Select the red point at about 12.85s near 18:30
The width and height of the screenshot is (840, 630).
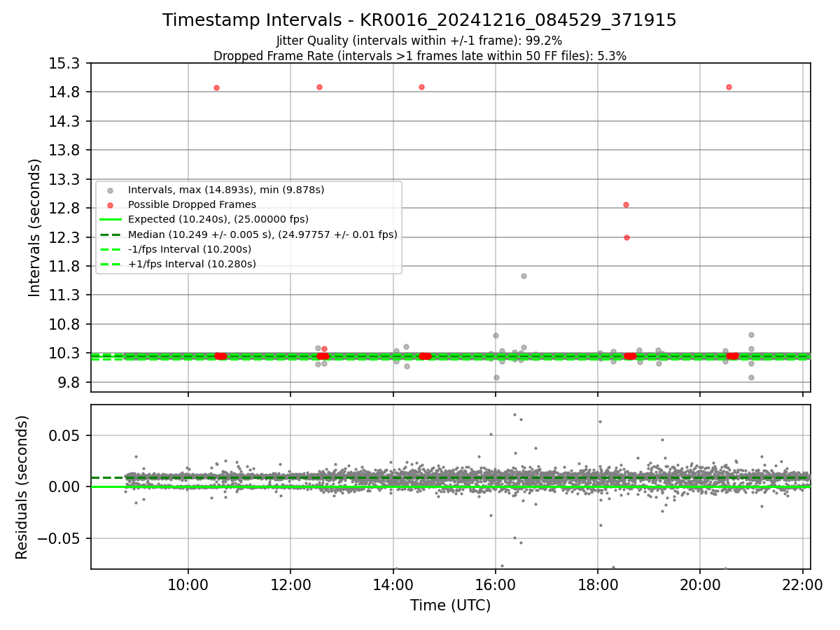[x=626, y=204]
